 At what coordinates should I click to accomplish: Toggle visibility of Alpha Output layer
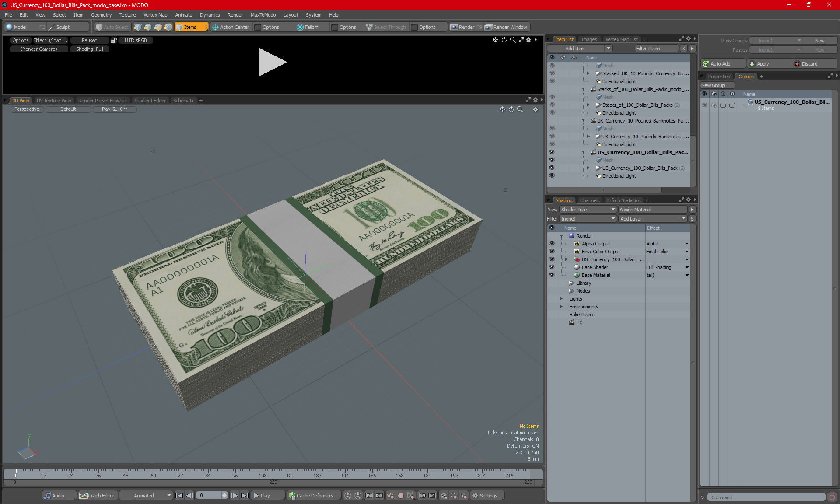(552, 244)
